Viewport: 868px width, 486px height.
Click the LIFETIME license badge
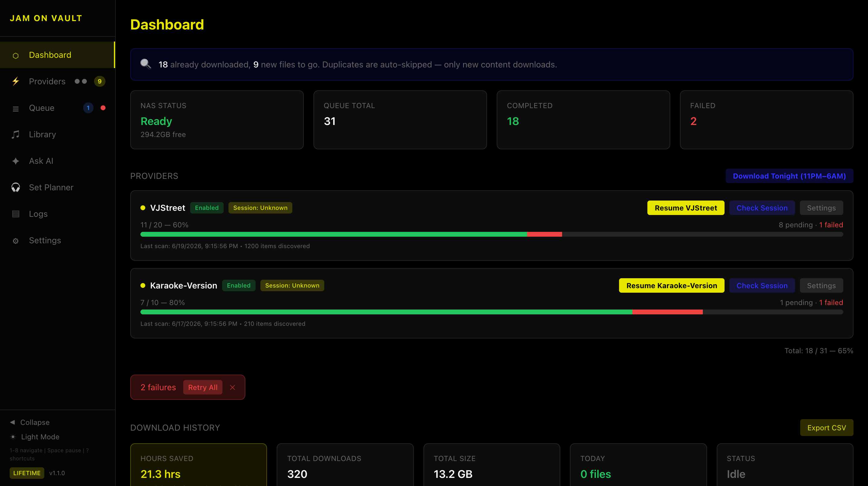(x=27, y=473)
